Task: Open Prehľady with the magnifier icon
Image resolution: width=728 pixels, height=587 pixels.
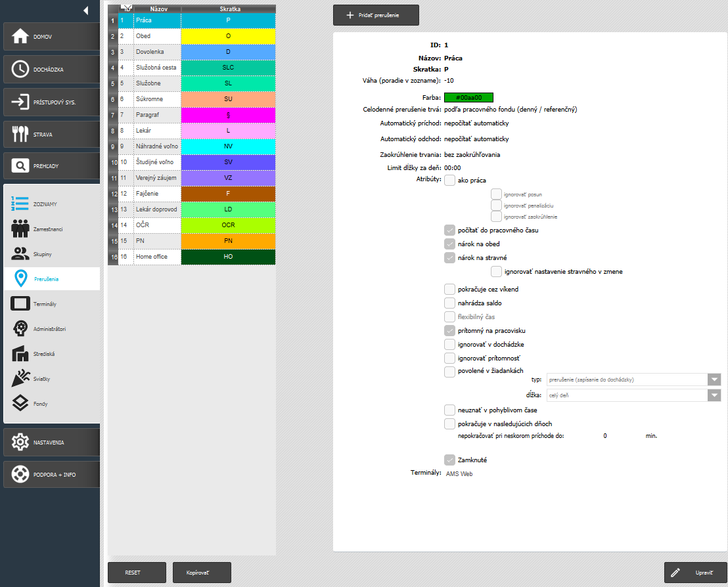Action: click(x=20, y=166)
